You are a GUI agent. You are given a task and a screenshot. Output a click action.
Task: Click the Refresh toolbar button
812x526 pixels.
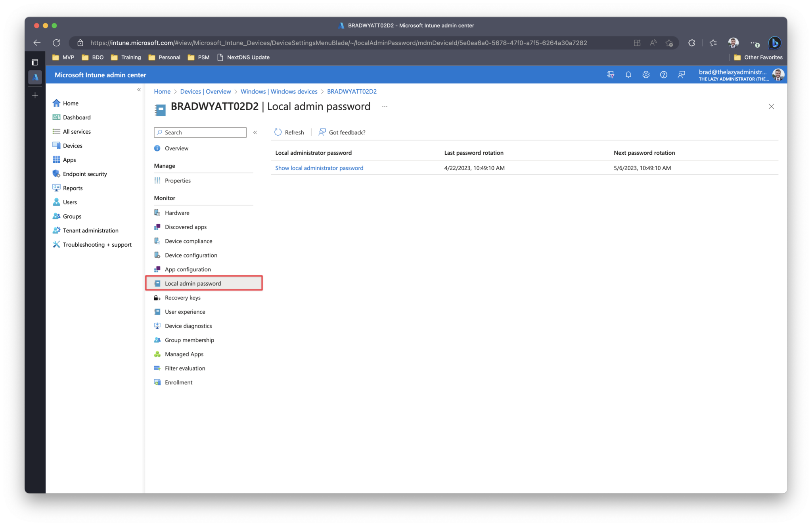click(289, 132)
